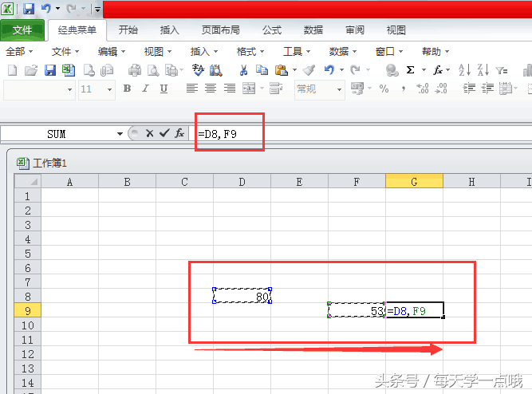
Task: Sort descending Z to A
Action: click(483, 70)
